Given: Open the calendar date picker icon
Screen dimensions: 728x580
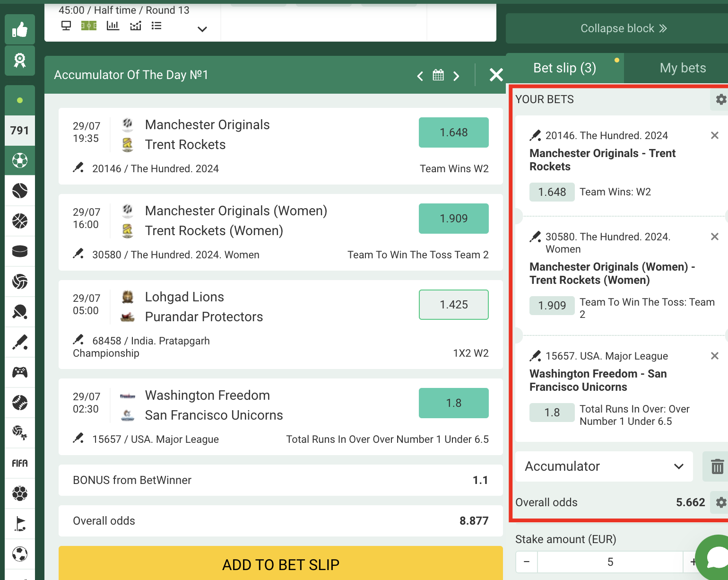Looking at the screenshot, I should click(x=438, y=75).
